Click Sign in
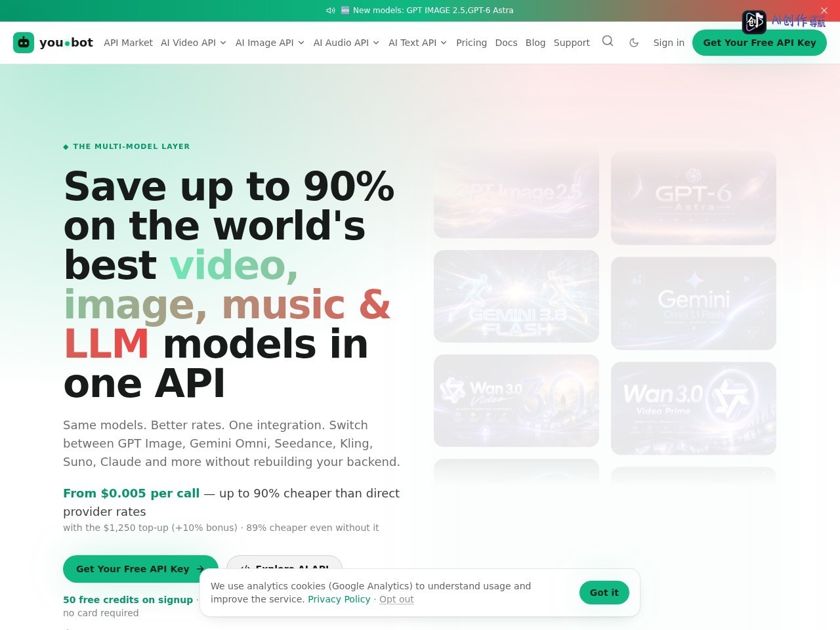This screenshot has width=840, height=630. [x=669, y=43]
